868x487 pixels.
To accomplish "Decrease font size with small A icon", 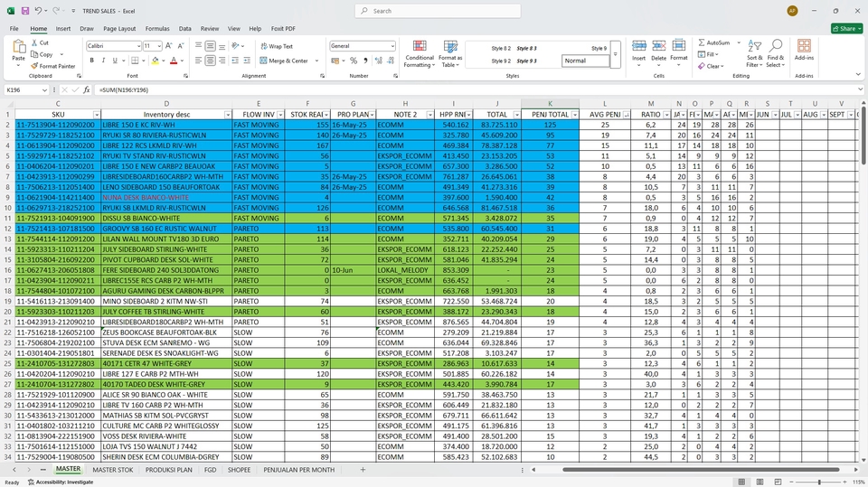I will point(181,46).
